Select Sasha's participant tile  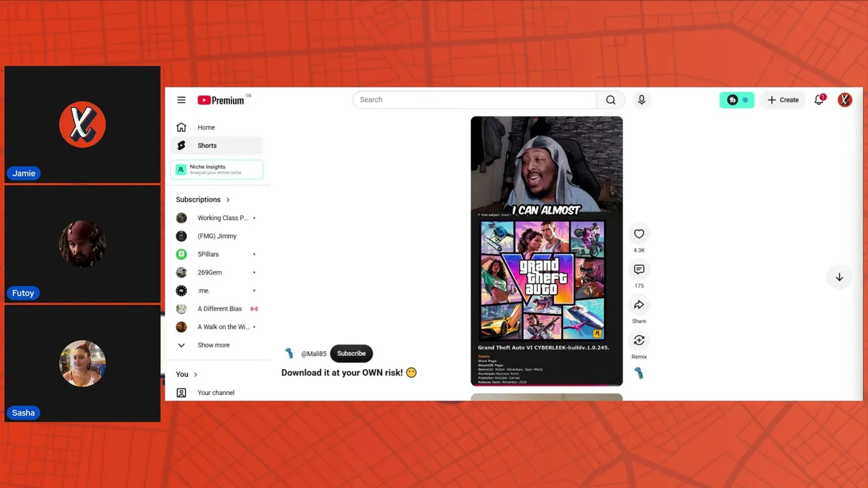82,363
